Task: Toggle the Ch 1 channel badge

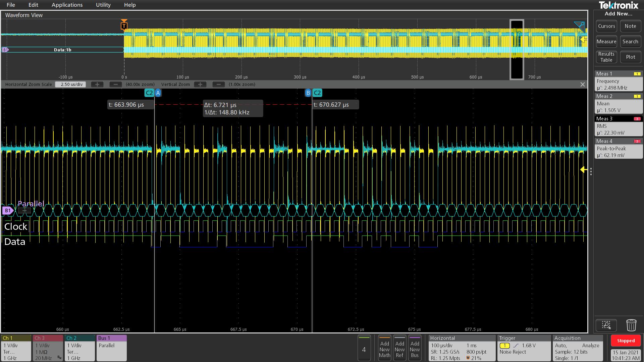Action: pos(16,348)
